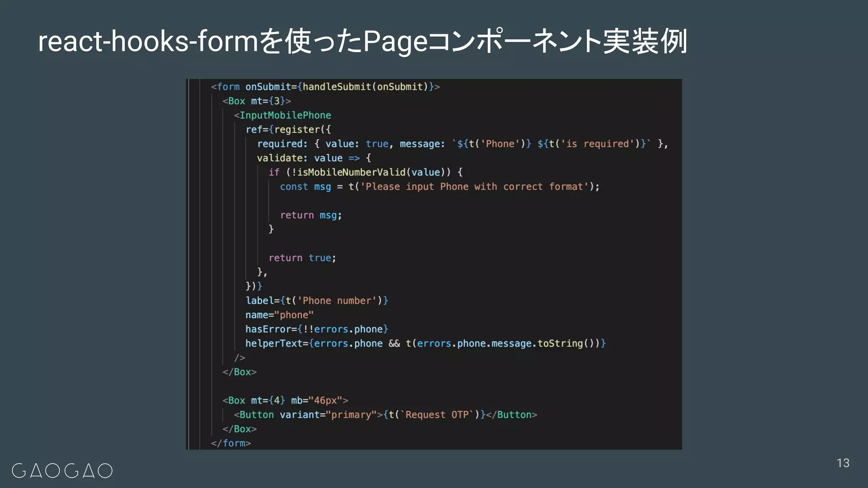
Task: Click the '<Button variant="primary">' Request OTP line
Action: [x=386, y=415]
